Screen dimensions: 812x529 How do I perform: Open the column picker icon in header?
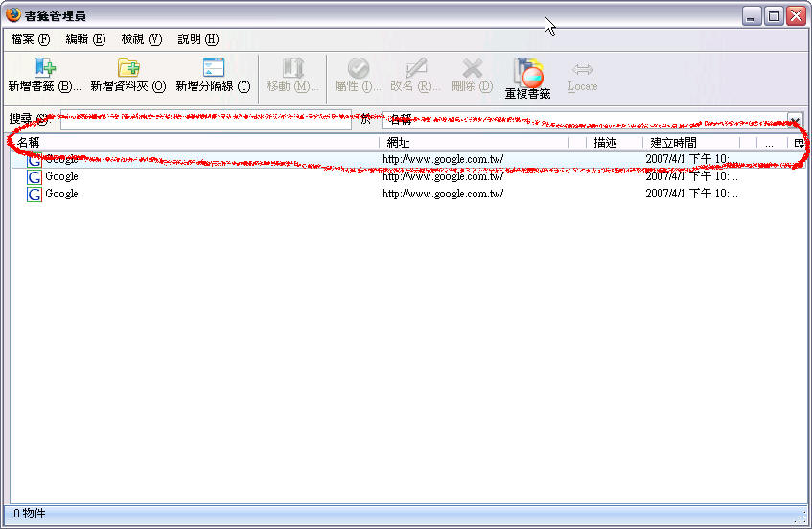[799, 143]
